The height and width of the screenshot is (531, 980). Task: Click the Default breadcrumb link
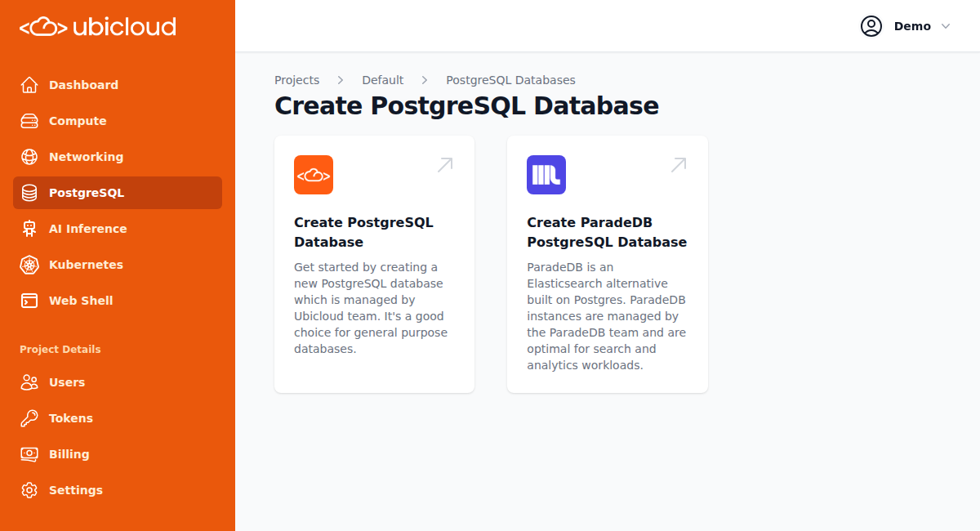click(383, 80)
